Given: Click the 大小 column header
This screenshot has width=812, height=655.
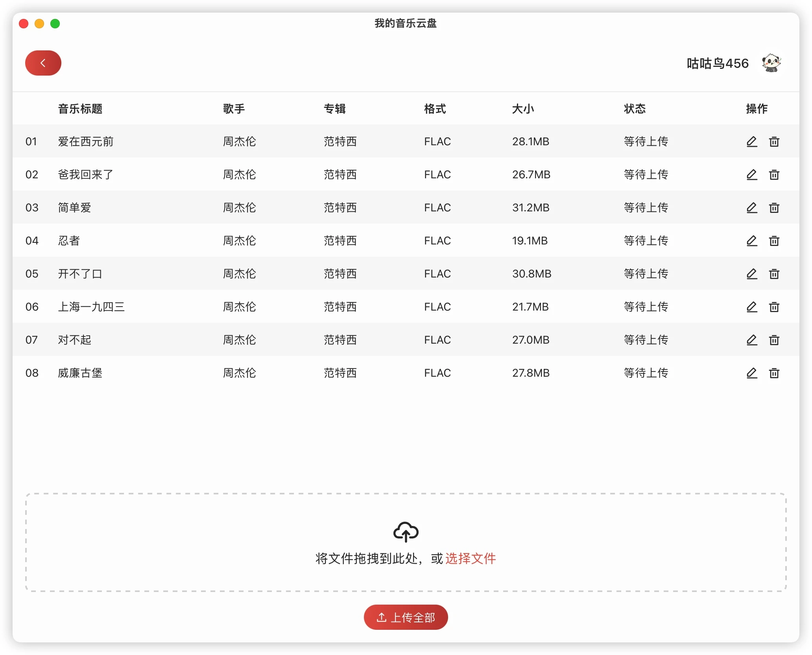Looking at the screenshot, I should coord(523,109).
